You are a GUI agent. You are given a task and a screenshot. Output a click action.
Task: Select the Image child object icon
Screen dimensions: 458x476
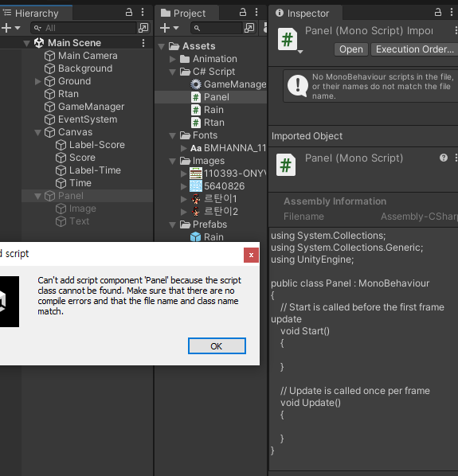coord(61,209)
